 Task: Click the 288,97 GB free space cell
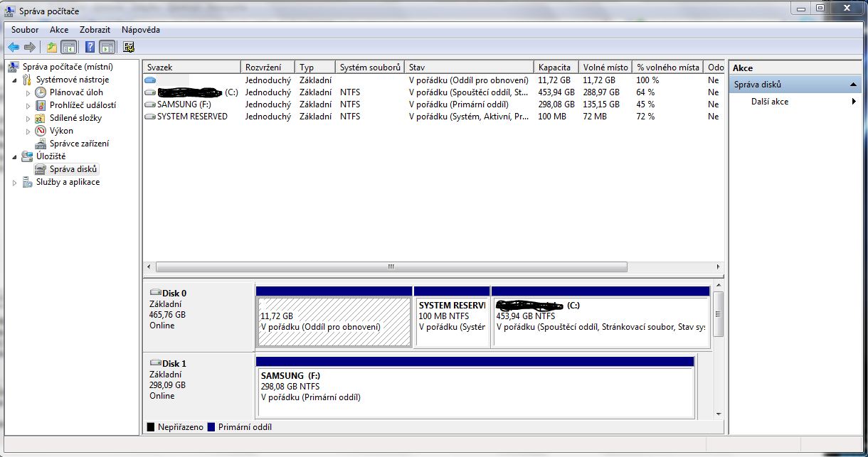click(x=601, y=92)
